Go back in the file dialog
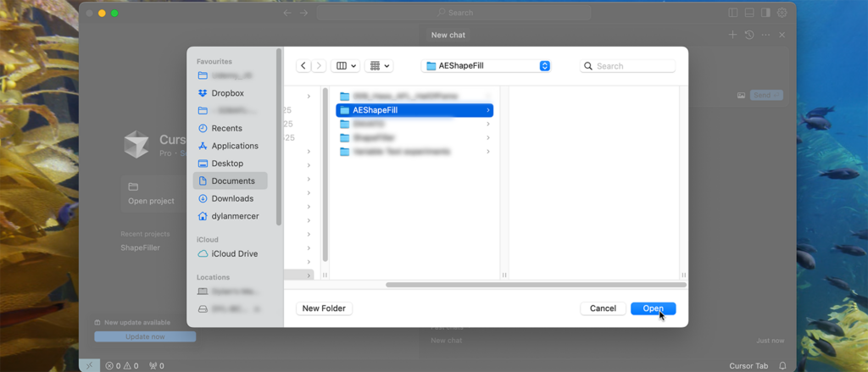This screenshot has width=868, height=372. click(x=303, y=66)
